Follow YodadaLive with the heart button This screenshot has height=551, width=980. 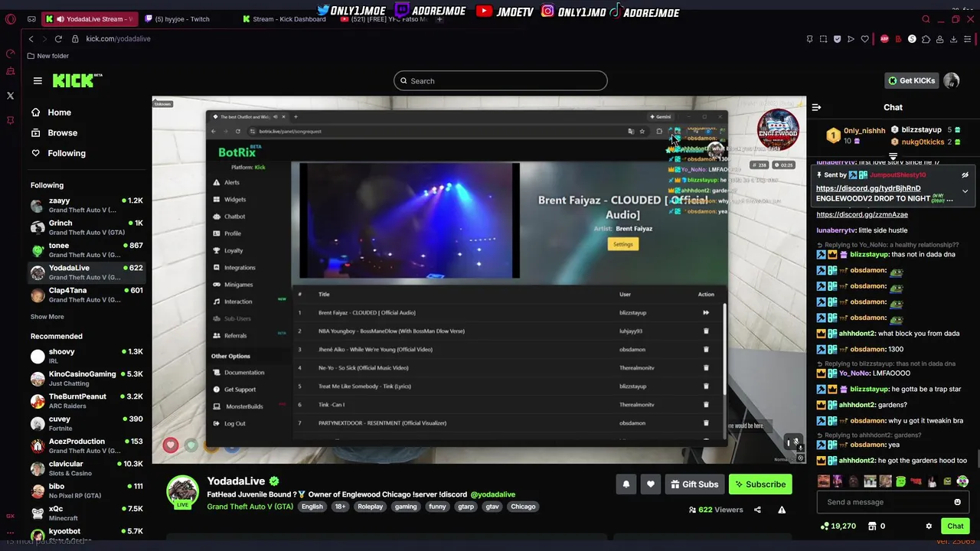point(651,484)
